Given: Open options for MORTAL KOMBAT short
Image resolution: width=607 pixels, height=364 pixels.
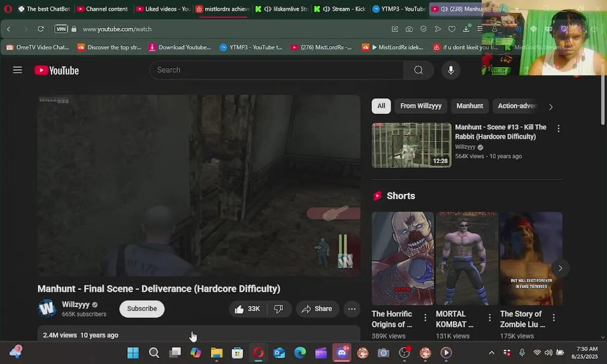Looking at the screenshot, I should click(x=490, y=317).
